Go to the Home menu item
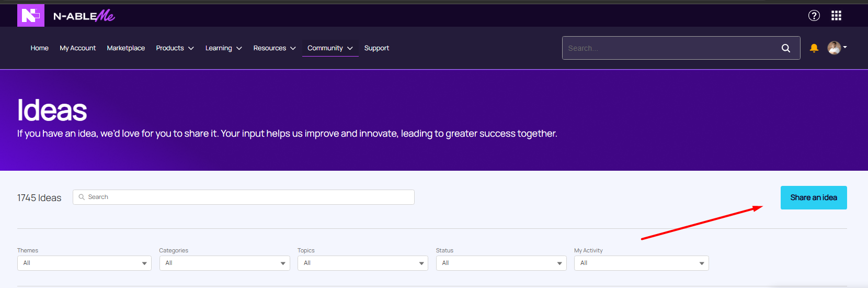Screen dimensions: 868x288 point(40,48)
